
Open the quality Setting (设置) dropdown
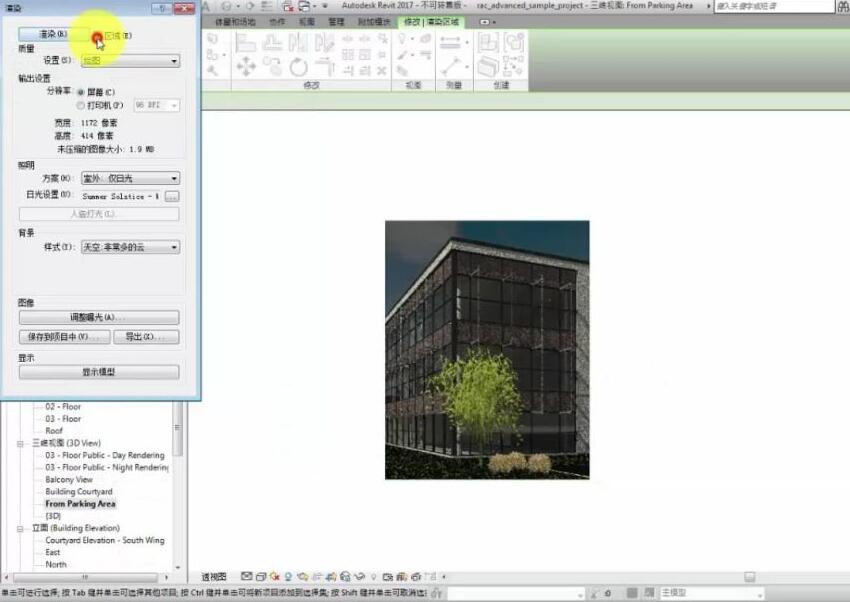[130, 61]
